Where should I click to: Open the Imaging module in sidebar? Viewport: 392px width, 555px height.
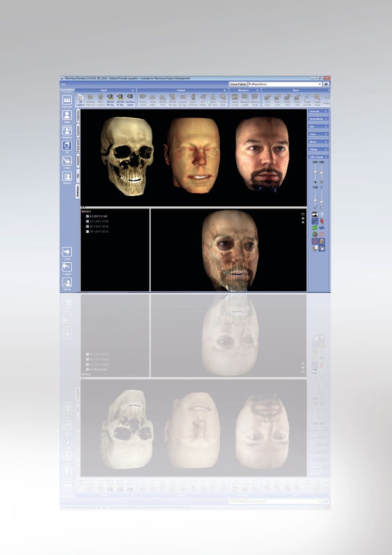click(67, 131)
